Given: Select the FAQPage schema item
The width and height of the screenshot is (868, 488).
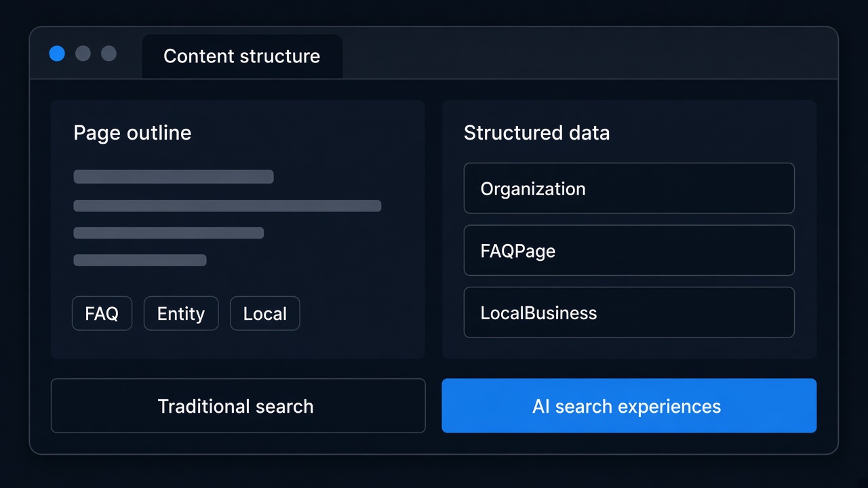Looking at the screenshot, I should (x=629, y=251).
